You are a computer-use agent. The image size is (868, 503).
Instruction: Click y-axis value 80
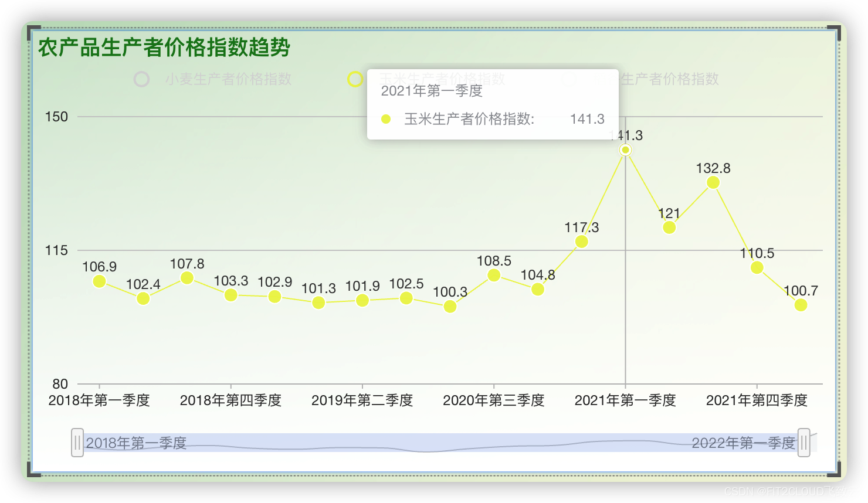coord(60,384)
